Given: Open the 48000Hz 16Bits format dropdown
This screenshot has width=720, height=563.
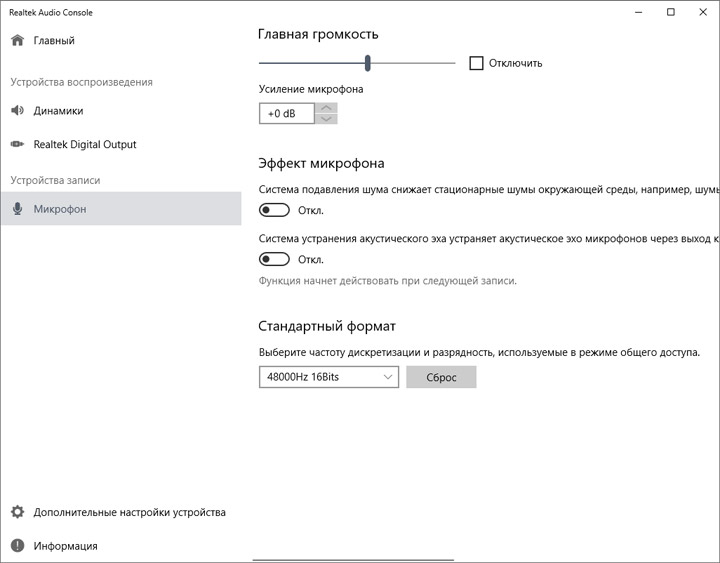Looking at the screenshot, I should click(x=328, y=377).
